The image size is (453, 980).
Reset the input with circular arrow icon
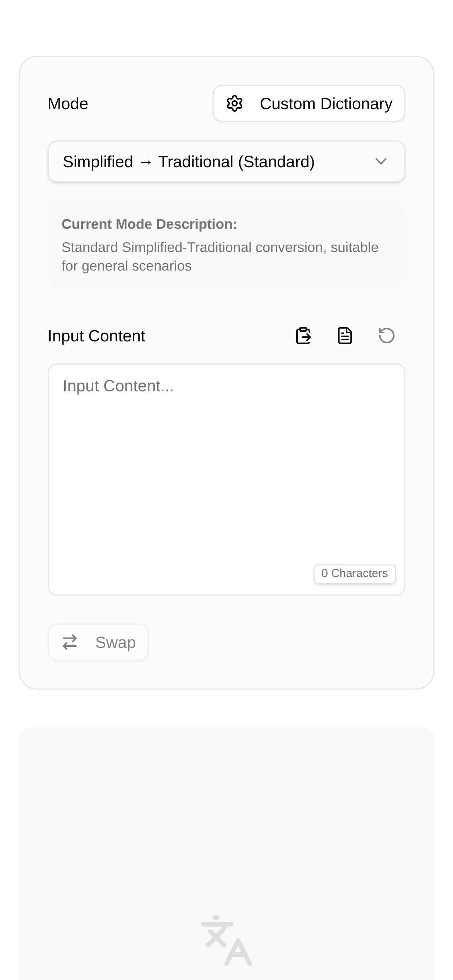pyautogui.click(x=386, y=336)
